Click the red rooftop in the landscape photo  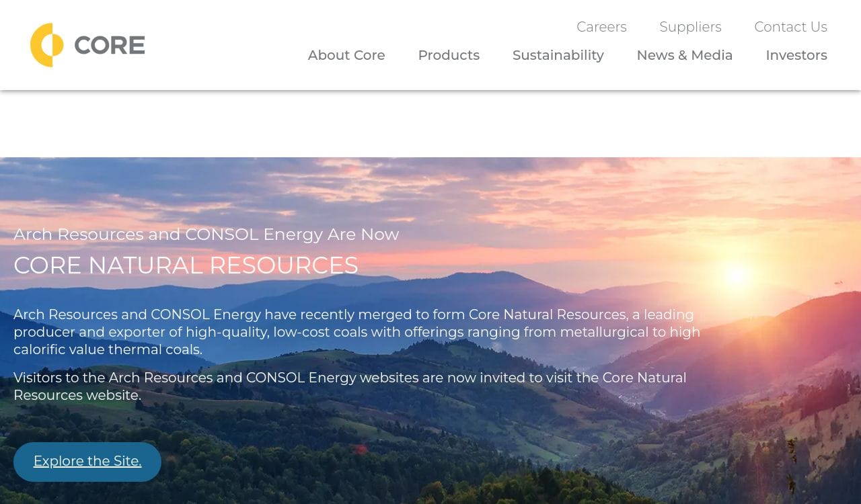361,449
